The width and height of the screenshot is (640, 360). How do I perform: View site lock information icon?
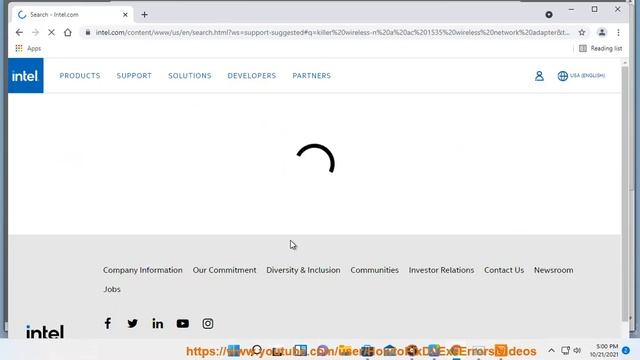click(x=88, y=32)
